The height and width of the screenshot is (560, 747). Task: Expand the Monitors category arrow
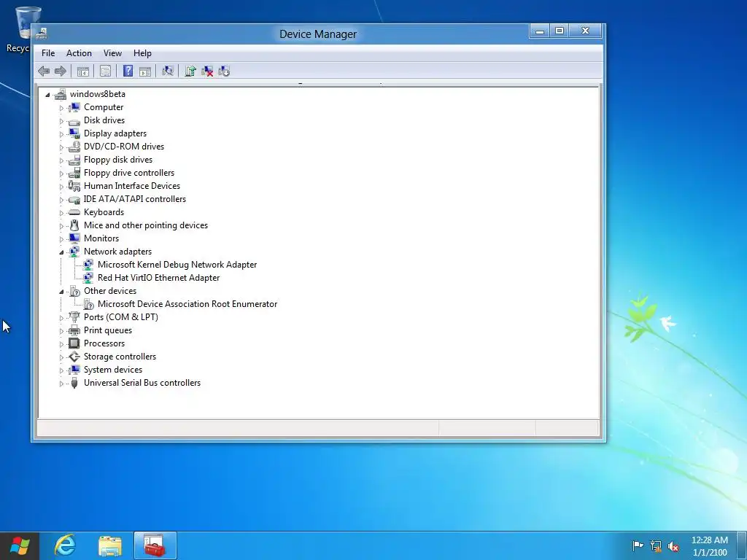tap(61, 239)
